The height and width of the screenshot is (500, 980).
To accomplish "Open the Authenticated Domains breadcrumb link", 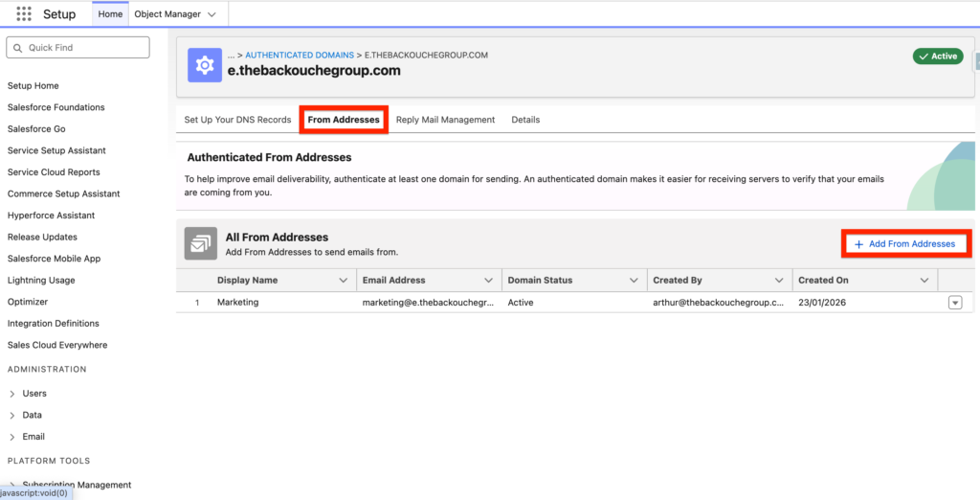I will click(300, 56).
